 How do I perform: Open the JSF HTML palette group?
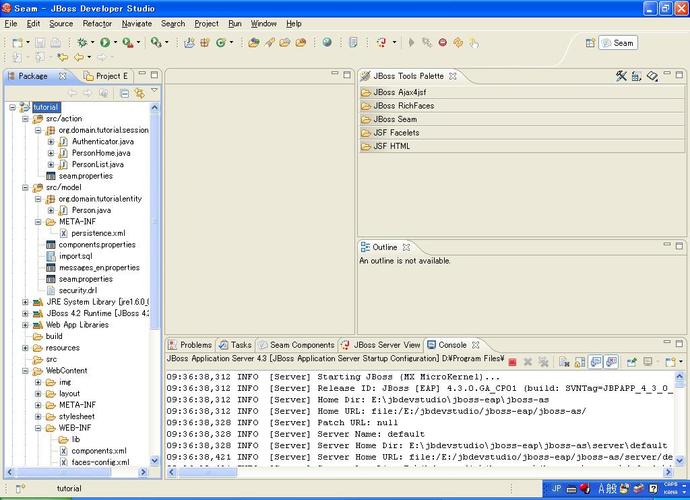(522, 146)
